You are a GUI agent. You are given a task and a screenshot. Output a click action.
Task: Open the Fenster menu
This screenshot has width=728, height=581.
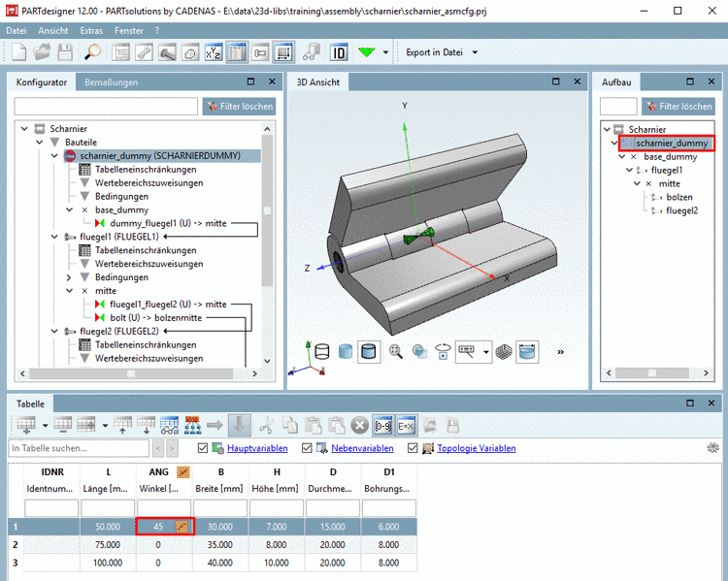tap(128, 31)
